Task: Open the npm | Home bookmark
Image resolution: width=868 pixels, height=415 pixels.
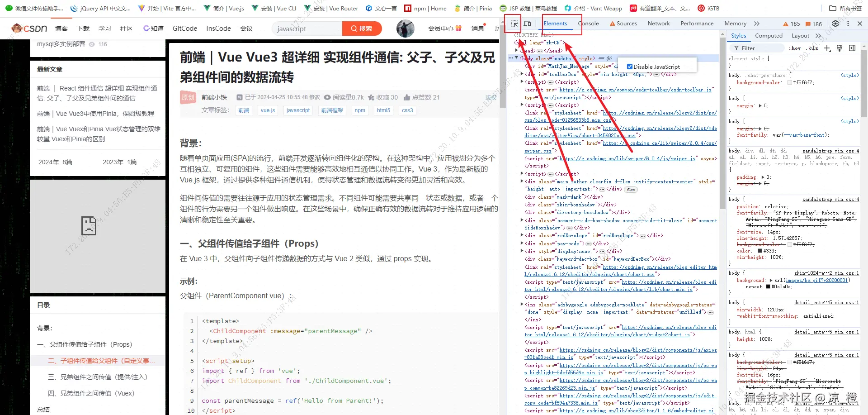Action: pos(425,8)
